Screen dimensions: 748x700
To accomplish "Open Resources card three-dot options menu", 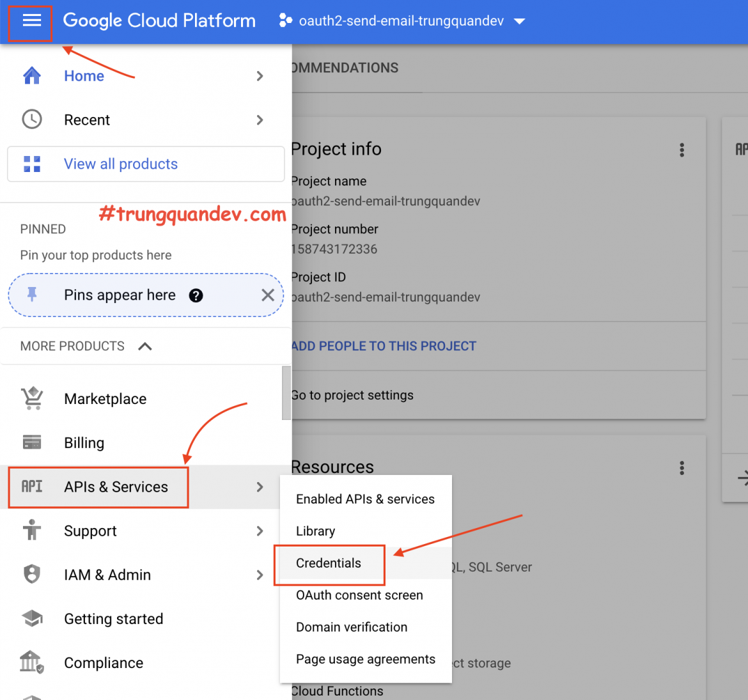I will pyautogui.click(x=682, y=468).
